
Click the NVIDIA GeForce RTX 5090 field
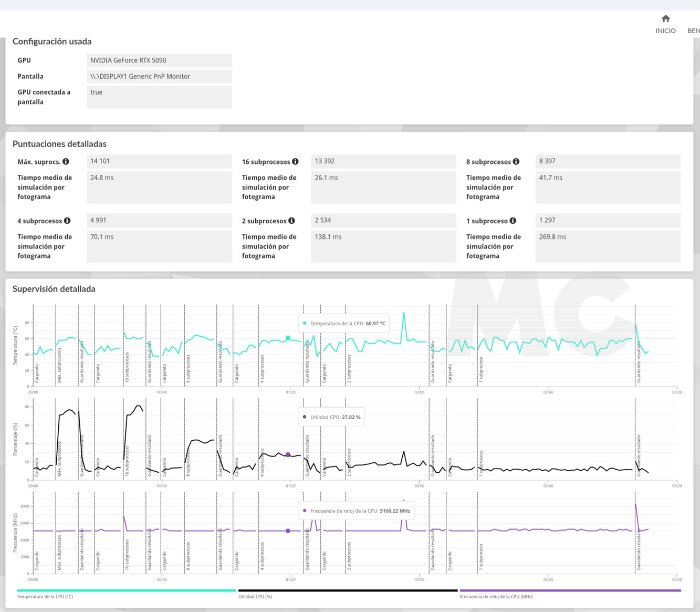159,60
